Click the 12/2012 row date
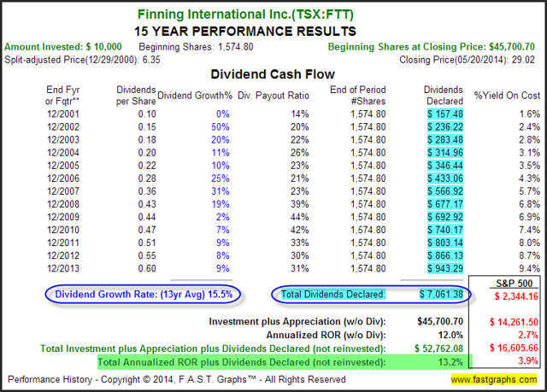Viewport: 547px width, 392px height. tap(63, 255)
